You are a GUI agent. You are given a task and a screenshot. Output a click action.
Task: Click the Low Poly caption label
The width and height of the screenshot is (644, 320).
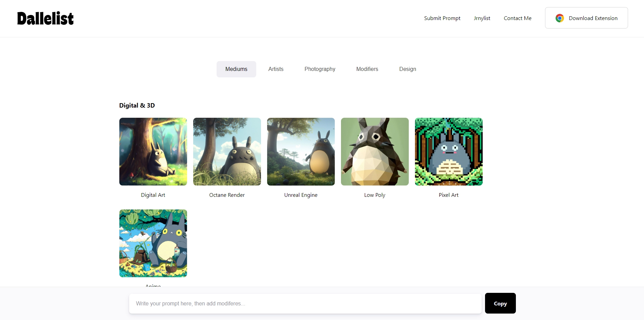(x=375, y=195)
